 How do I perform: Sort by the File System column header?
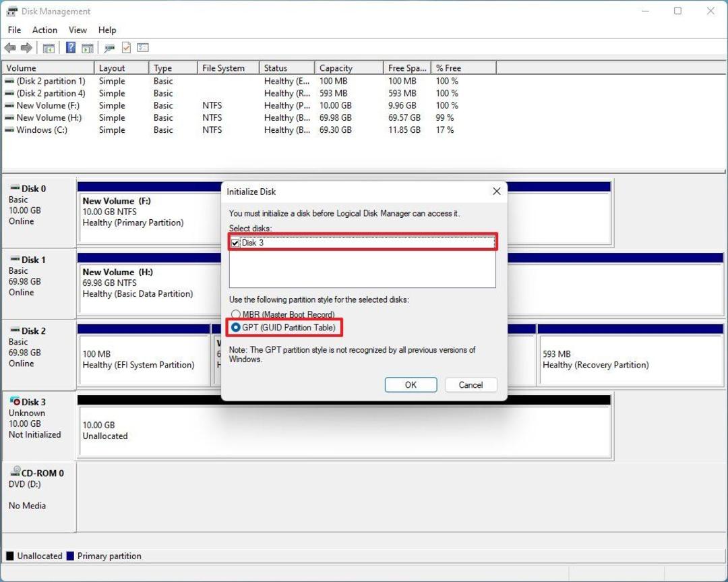tap(229, 68)
